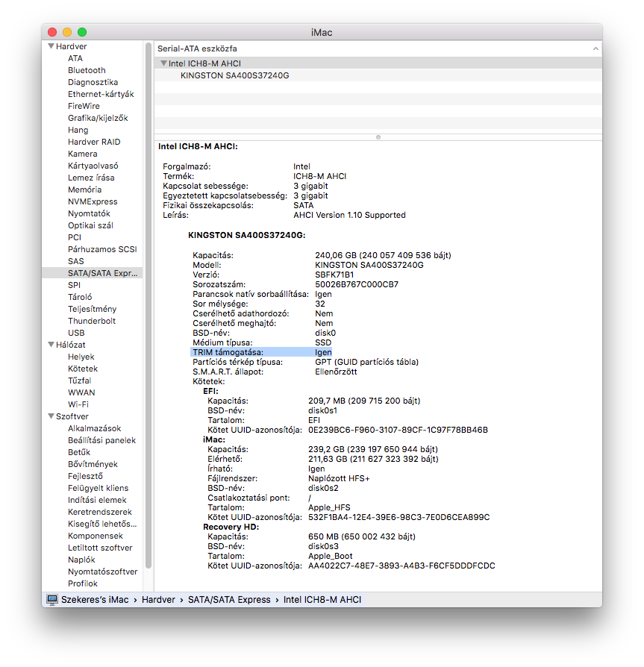Open Indítási elemek entry
This screenshot has height=667, width=644.
click(x=98, y=499)
